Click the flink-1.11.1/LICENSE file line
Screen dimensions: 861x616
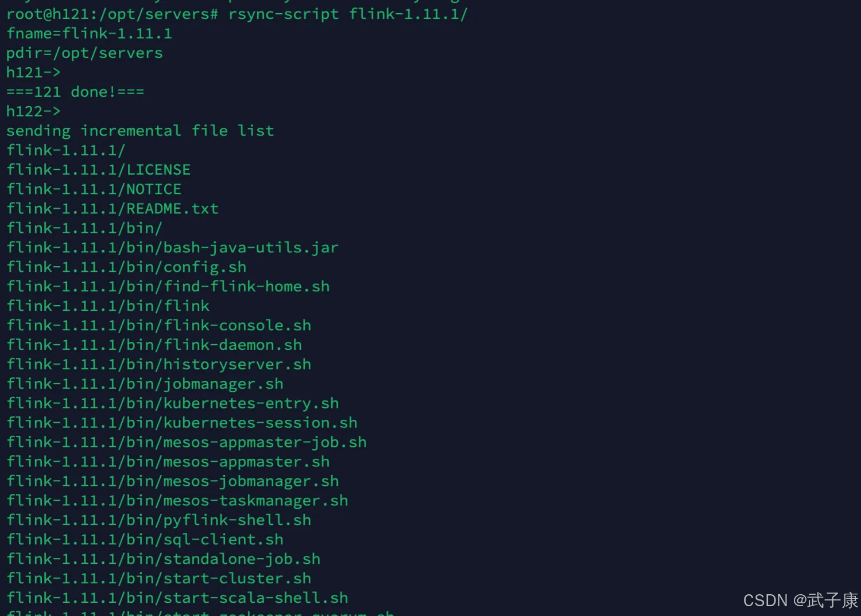click(x=99, y=170)
